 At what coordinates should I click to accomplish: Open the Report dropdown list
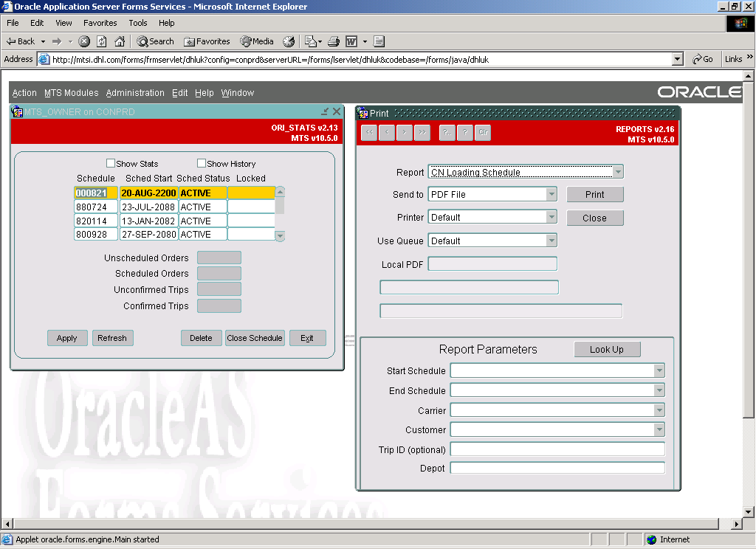tap(618, 172)
